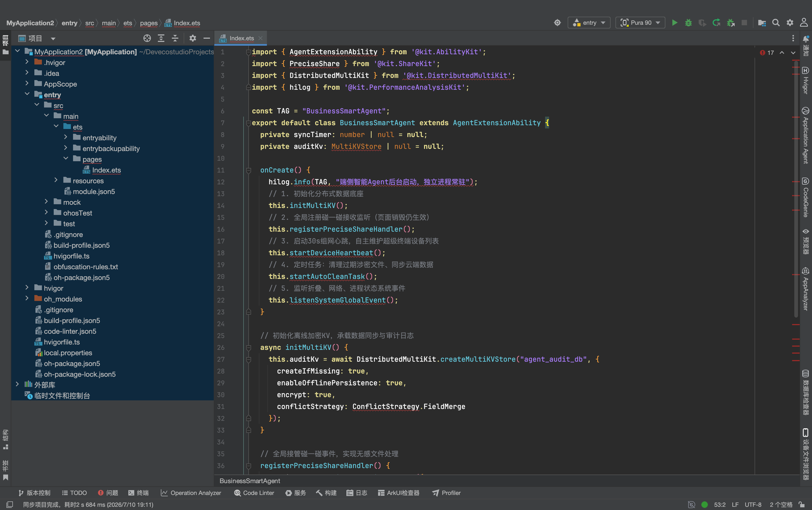Expand the oh_modules folder

(x=27, y=299)
